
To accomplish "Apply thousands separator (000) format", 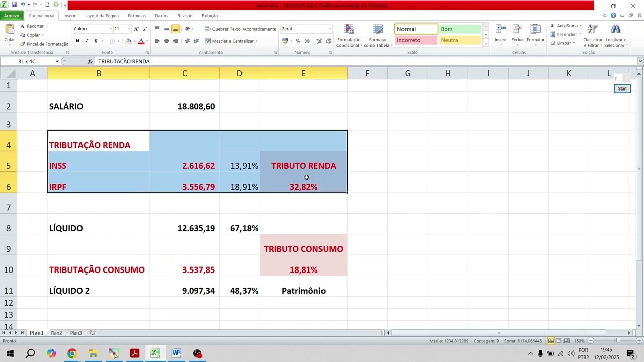I will 307,41.
